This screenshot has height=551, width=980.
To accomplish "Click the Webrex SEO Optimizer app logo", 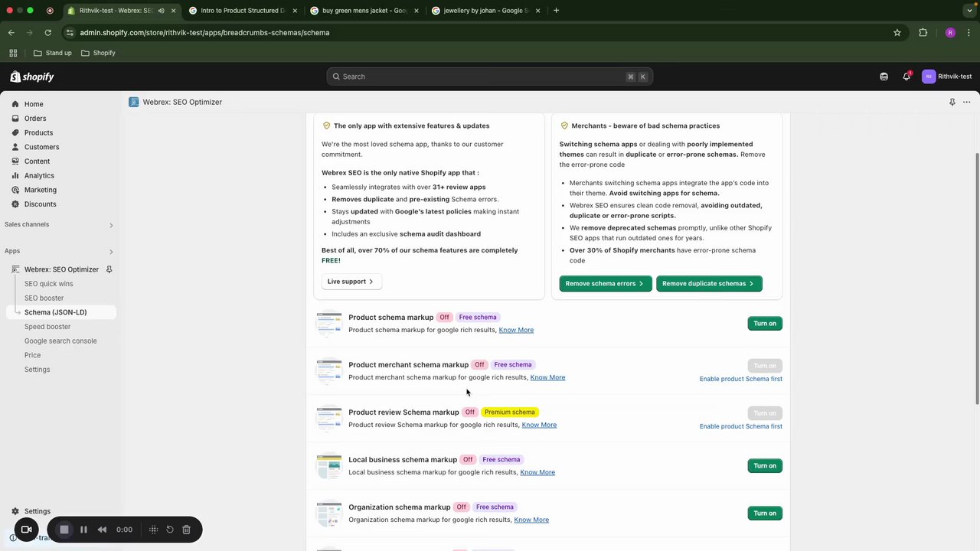I will [134, 102].
